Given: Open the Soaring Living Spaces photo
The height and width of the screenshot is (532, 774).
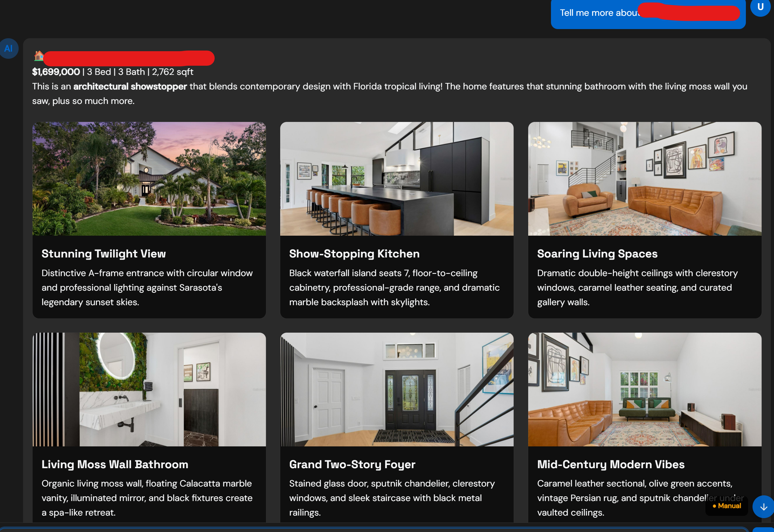Looking at the screenshot, I should [644, 179].
